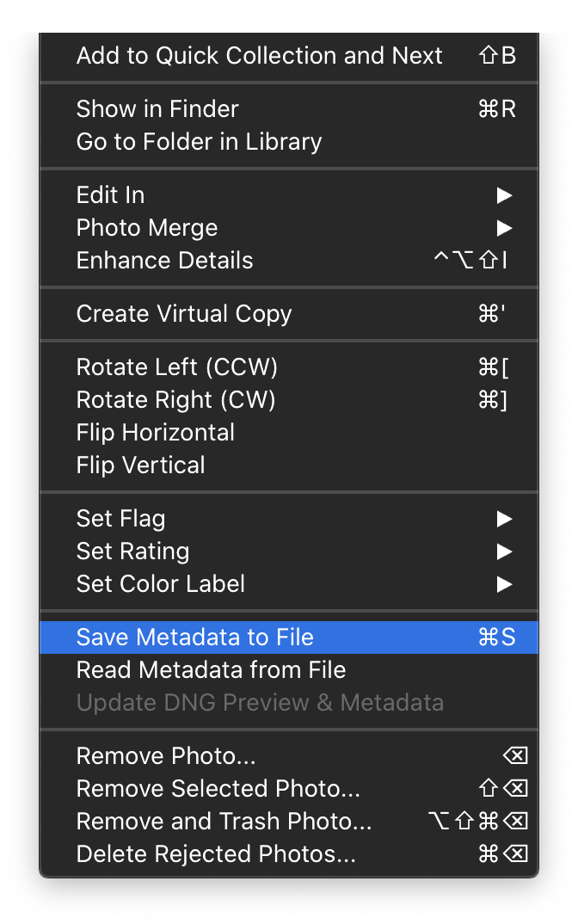
Task: Choose Read Metadata from File
Action: (211, 670)
